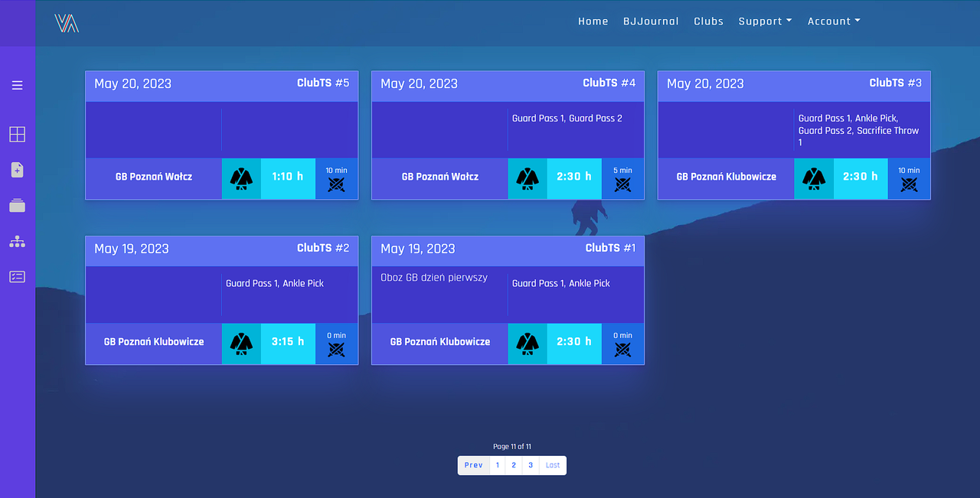Click gi kimono icon on ClubTS #2 card
The height and width of the screenshot is (498, 980).
(x=241, y=343)
